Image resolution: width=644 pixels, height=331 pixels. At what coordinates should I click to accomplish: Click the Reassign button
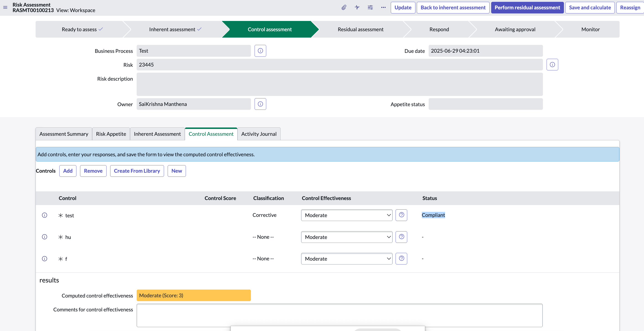[630, 8]
